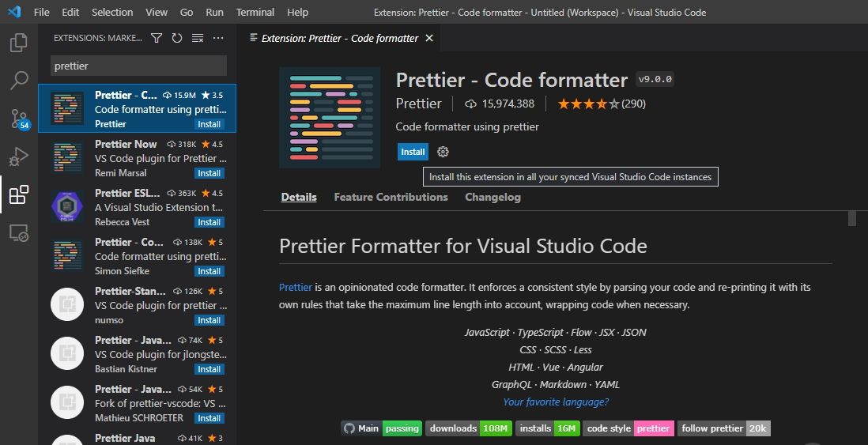
Task: Switch to the Details tab
Action: (299, 197)
